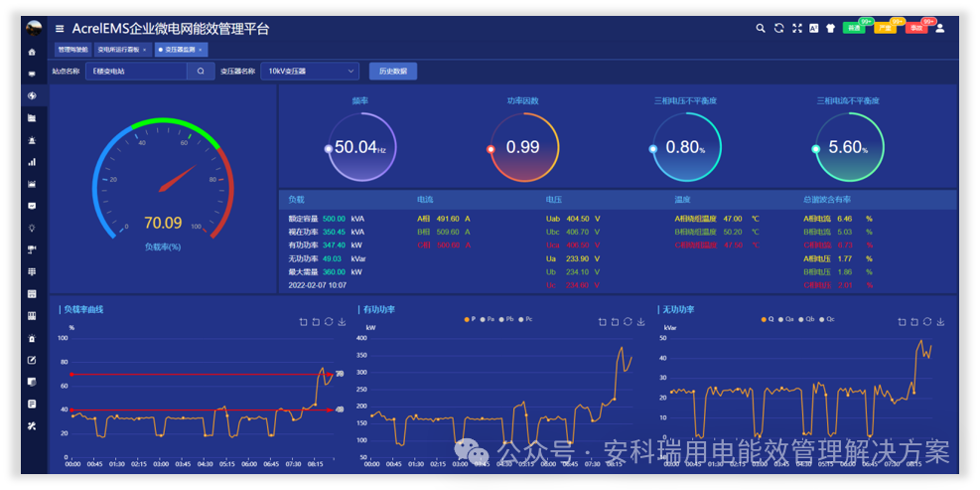Click the 0.99 power factor reading

523,148
